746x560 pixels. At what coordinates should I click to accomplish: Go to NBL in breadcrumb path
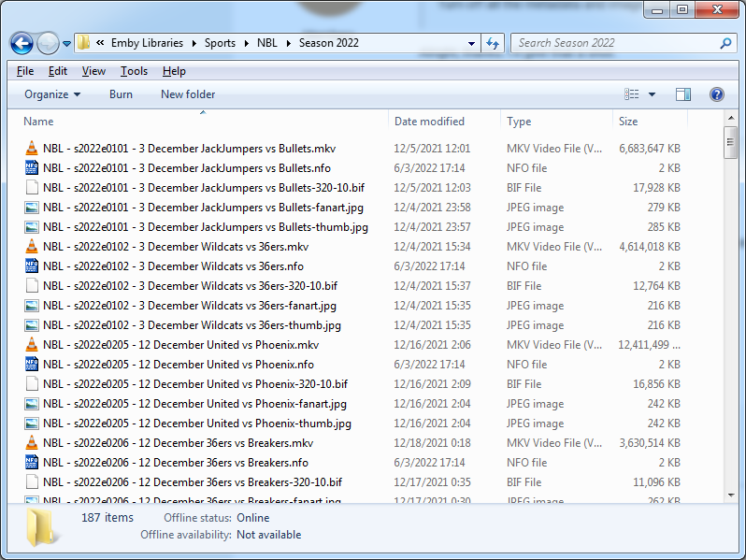point(267,43)
